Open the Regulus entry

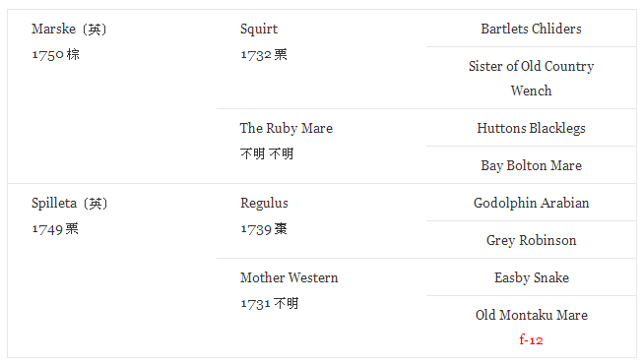pyautogui.click(x=264, y=204)
